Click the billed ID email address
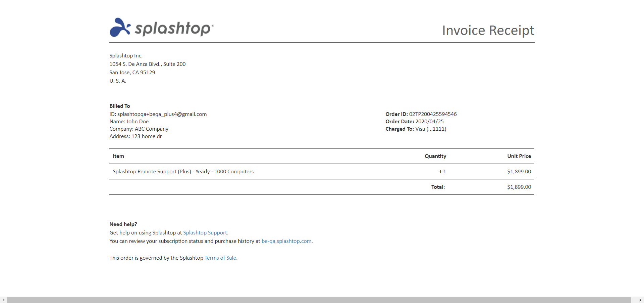This screenshot has width=644, height=303. pos(162,114)
